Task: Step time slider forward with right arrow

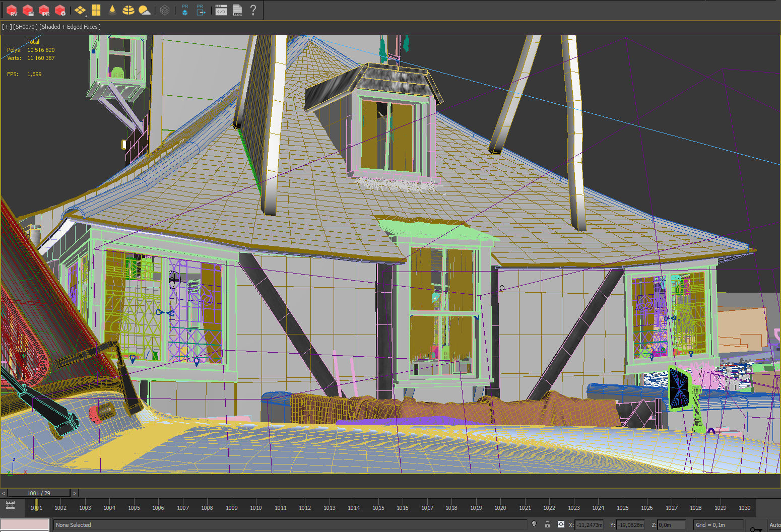Action: [75, 493]
